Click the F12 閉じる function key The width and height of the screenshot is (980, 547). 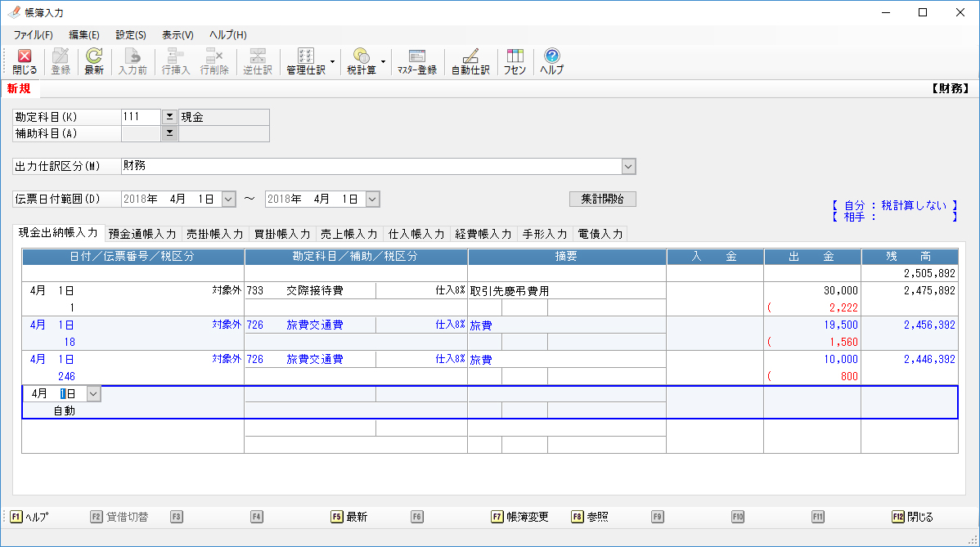point(912,517)
